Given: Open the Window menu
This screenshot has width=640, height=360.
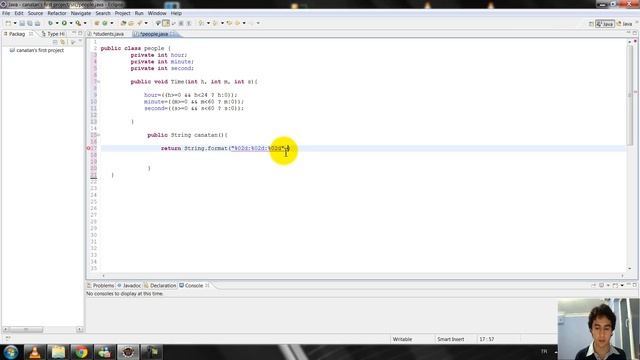Looking at the screenshot, I should tap(157, 13).
